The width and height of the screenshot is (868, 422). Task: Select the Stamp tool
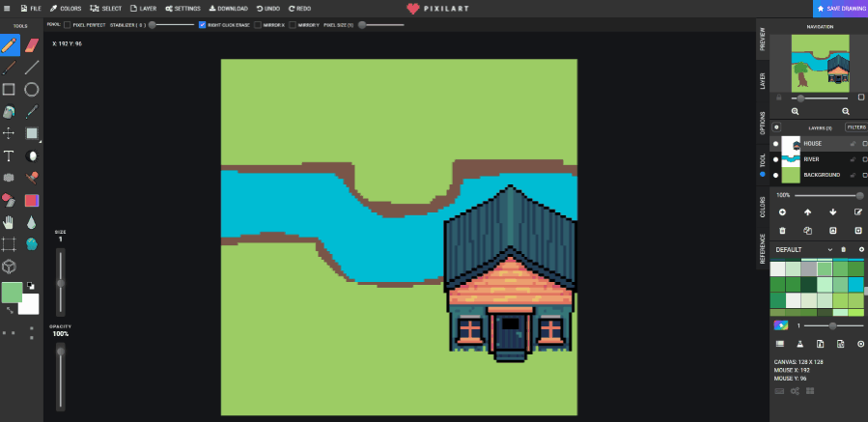32,178
